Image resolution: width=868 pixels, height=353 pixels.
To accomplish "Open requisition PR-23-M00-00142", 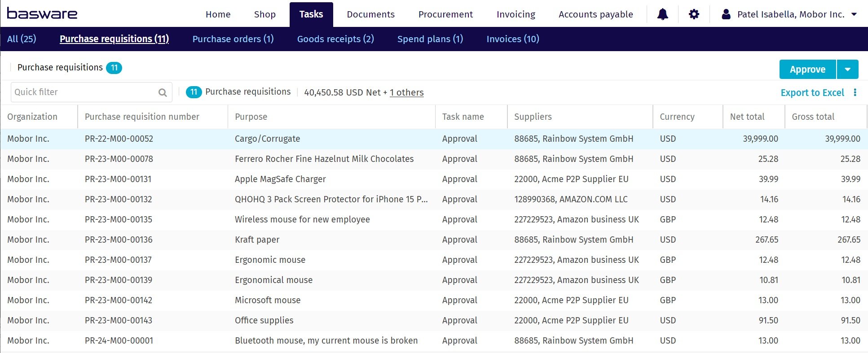I will (x=119, y=300).
